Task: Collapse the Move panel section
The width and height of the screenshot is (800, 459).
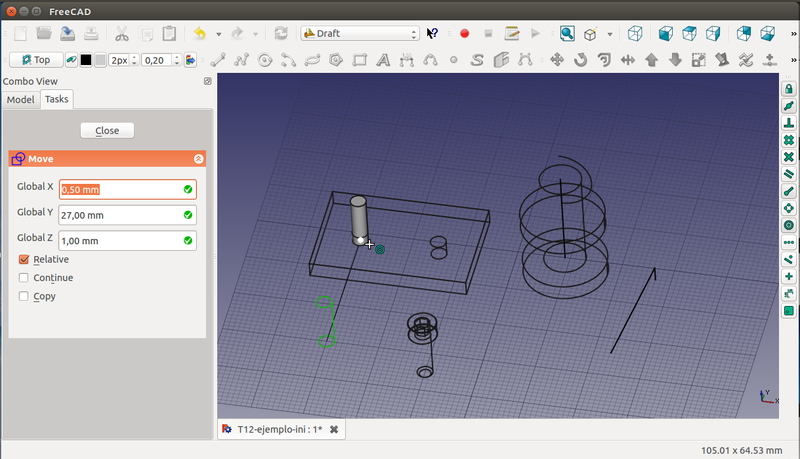Action: pos(198,159)
